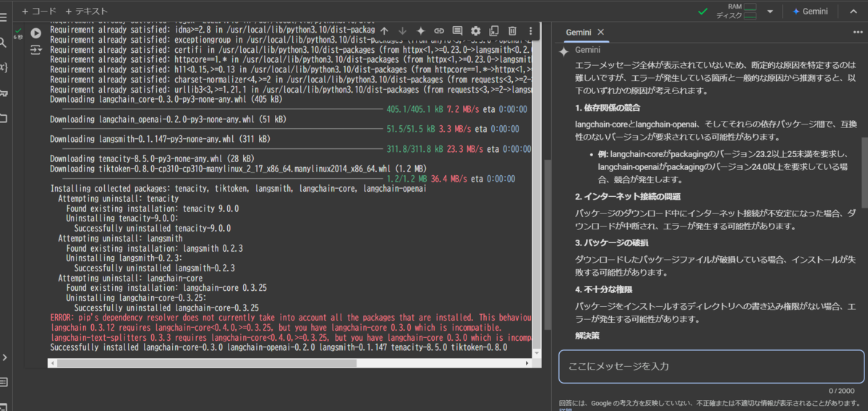Screen dimensions: 868x411
Task: Click the green connected checkmark
Action: pyautogui.click(x=703, y=12)
